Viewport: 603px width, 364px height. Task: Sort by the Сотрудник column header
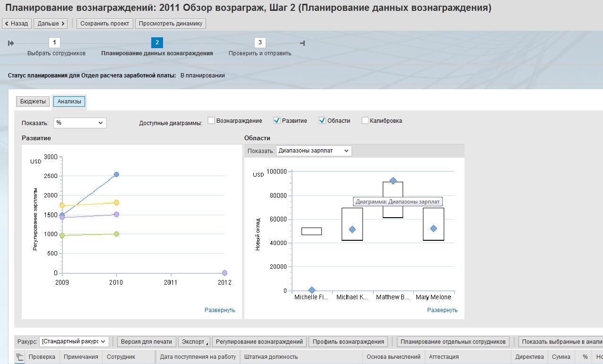pos(121,357)
